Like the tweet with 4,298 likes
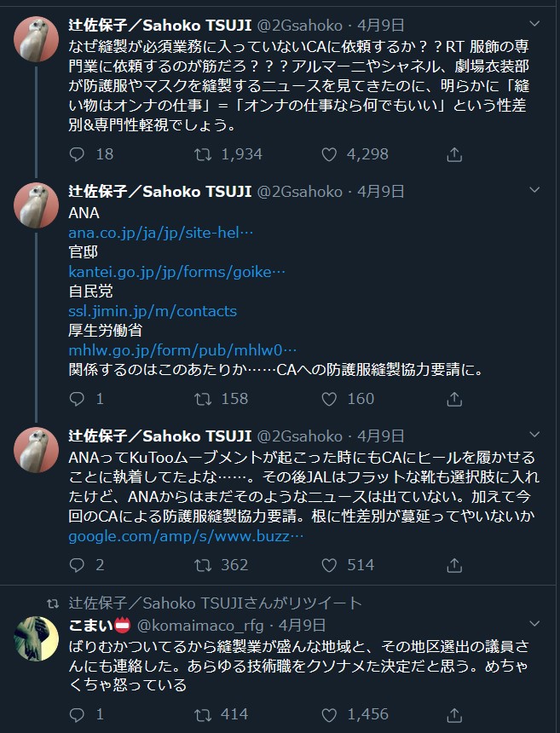Image resolution: width=560 pixels, height=733 pixels. [x=330, y=154]
